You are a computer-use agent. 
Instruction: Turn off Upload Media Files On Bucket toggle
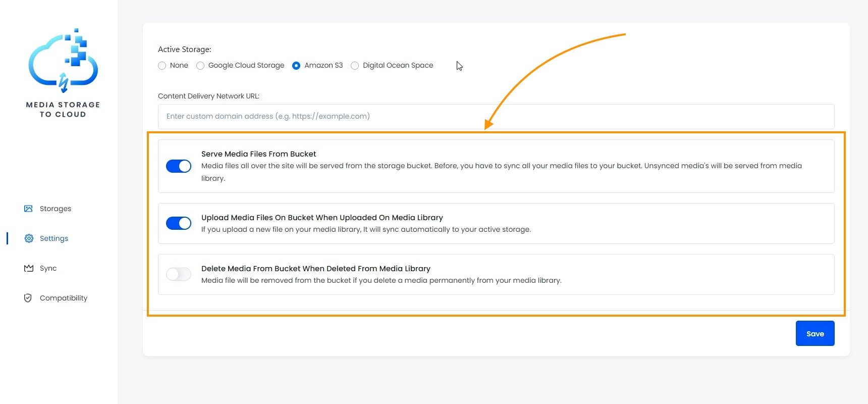click(x=179, y=223)
